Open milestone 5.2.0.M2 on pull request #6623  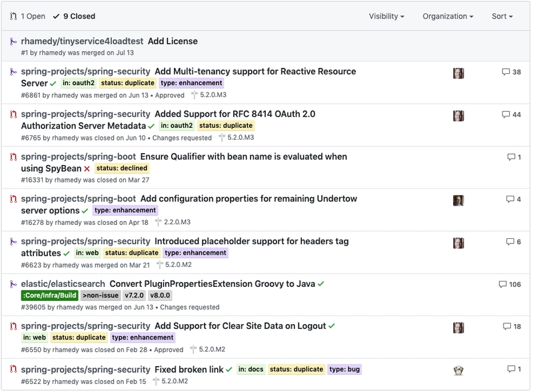pyautogui.click(x=174, y=265)
